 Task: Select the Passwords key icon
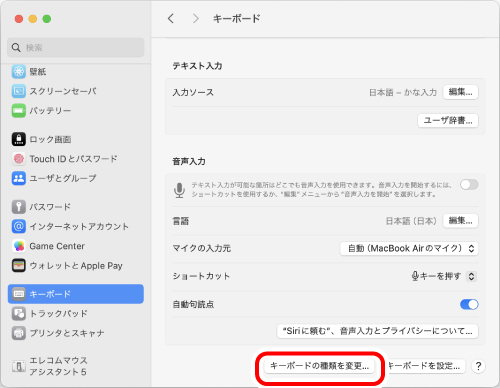point(19,207)
